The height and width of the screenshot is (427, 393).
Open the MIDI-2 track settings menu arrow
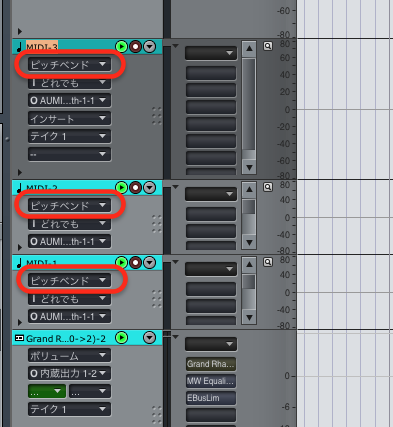(x=150, y=188)
